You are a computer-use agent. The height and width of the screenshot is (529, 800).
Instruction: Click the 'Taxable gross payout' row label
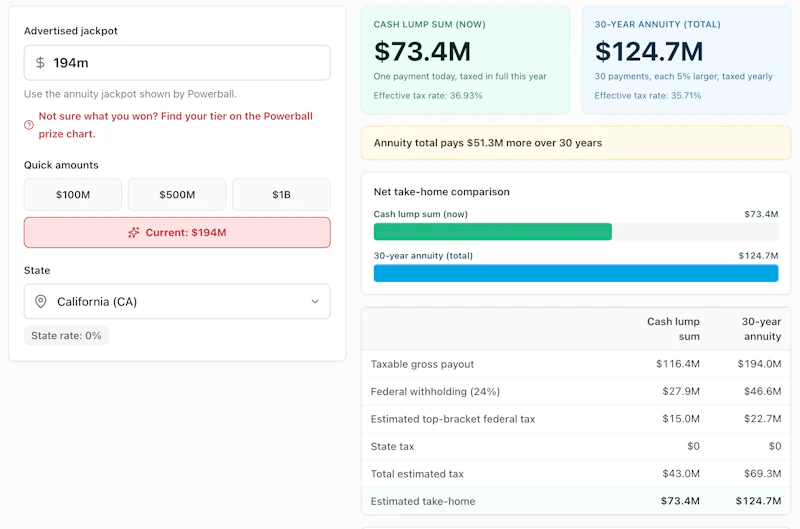[422, 364]
